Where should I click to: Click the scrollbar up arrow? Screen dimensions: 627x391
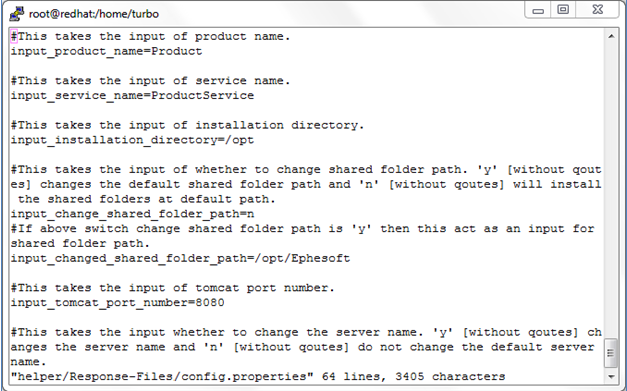point(611,36)
